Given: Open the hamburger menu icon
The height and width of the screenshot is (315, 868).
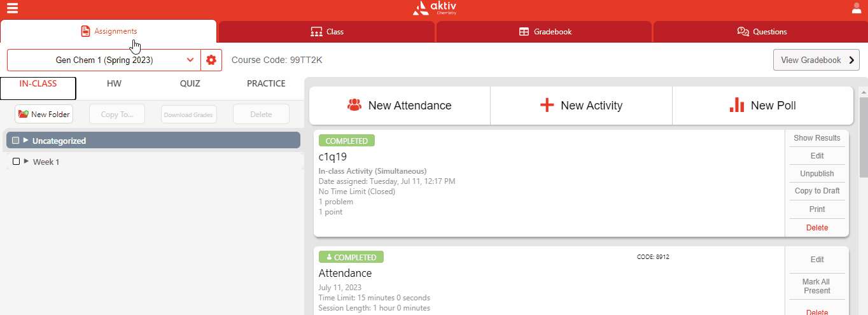Looking at the screenshot, I should click(12, 8).
